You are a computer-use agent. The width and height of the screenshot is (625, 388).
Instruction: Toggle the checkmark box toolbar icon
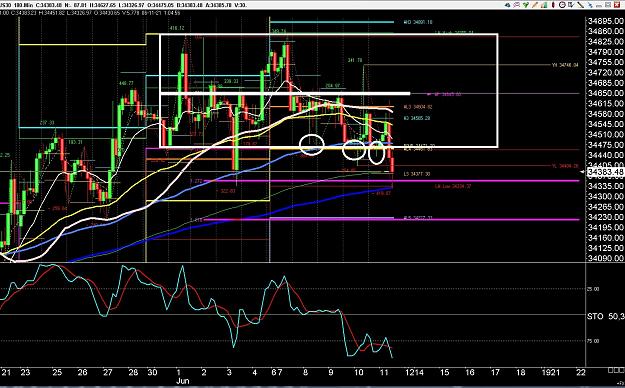(x=571, y=5)
